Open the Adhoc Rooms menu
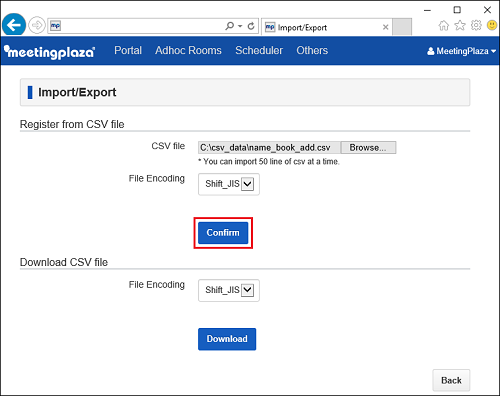Image resolution: width=500 pixels, height=396 pixels. 188,50
